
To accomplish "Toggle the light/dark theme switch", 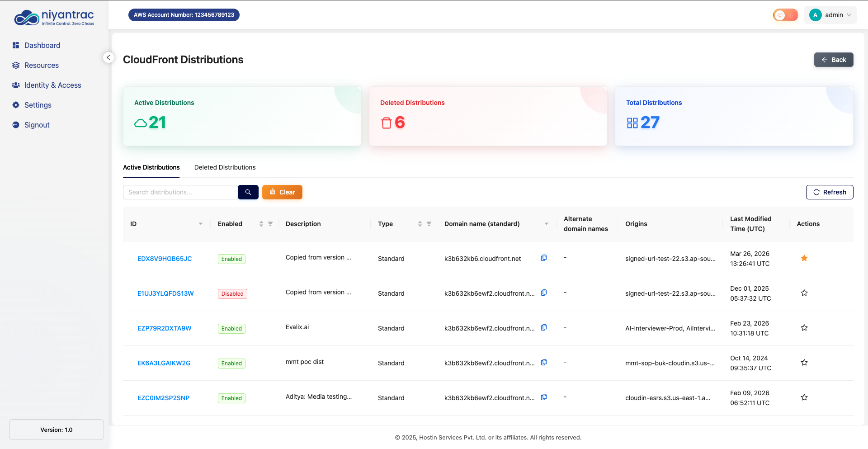I will coord(785,15).
